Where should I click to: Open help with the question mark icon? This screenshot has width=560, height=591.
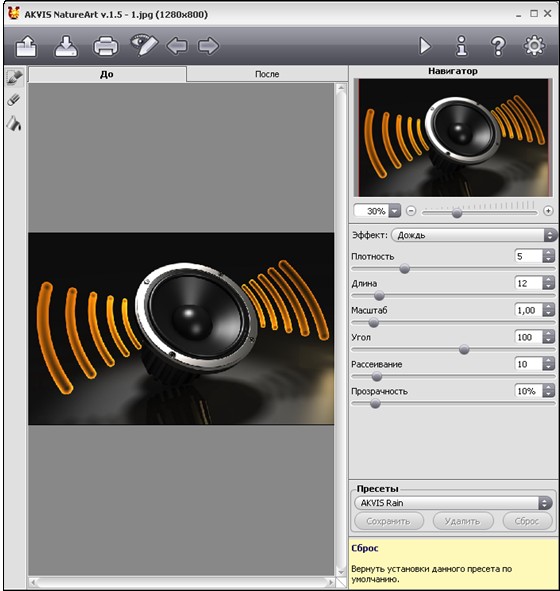(498, 46)
